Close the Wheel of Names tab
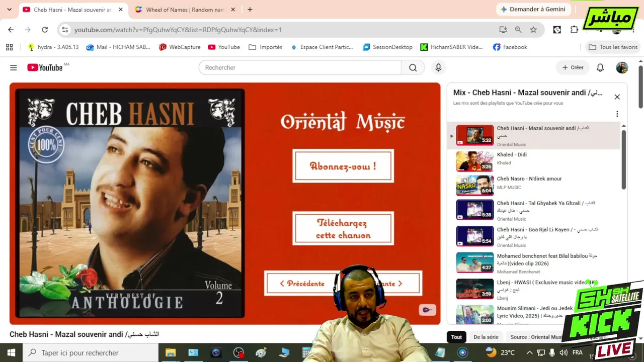The height and width of the screenshot is (362, 644). pyautogui.click(x=234, y=10)
